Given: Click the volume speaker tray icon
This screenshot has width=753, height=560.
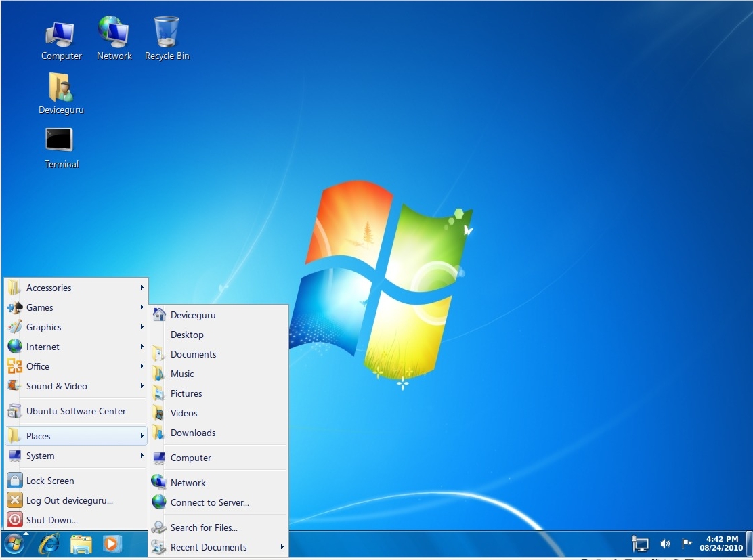Looking at the screenshot, I should click(665, 544).
